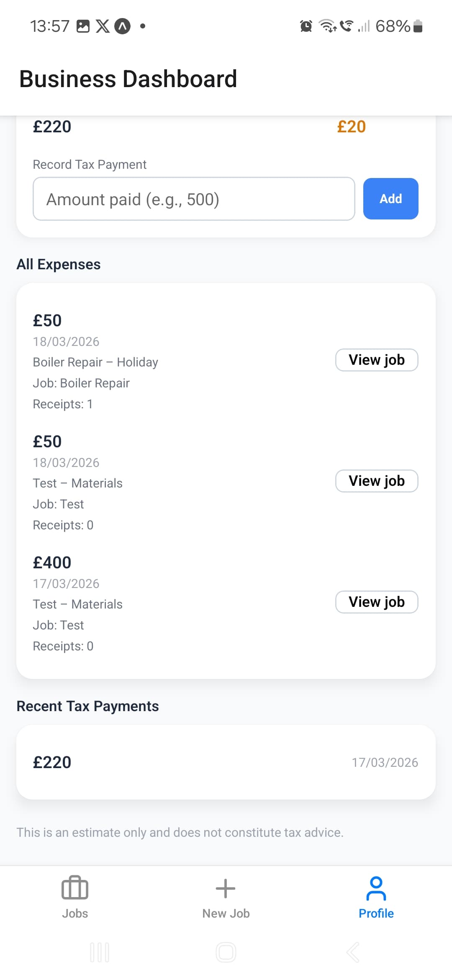The image size is (452, 980).
Task: Tap the New Job plus icon
Action: point(226,888)
